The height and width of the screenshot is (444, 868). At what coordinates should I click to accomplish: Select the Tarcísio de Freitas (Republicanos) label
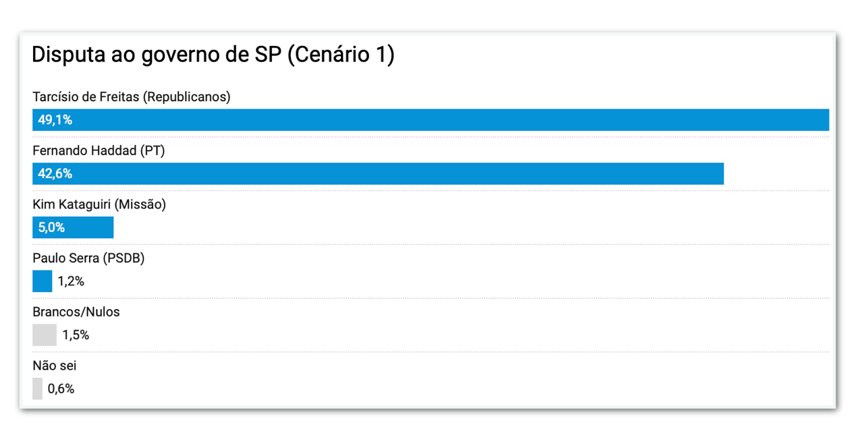click(x=132, y=97)
